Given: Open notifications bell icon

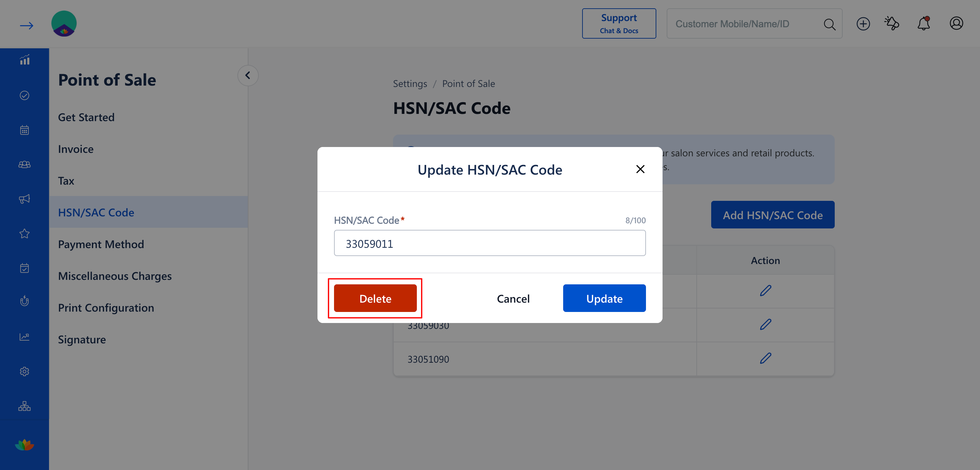Looking at the screenshot, I should pyautogui.click(x=924, y=23).
